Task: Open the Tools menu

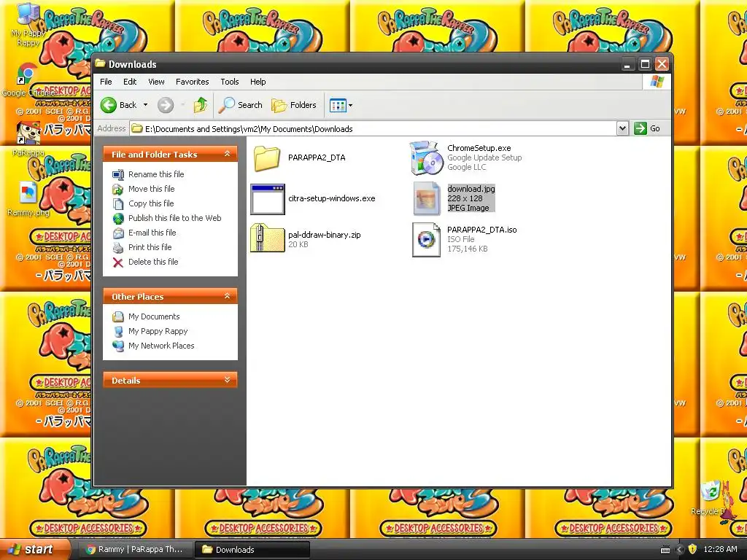Action: [230, 82]
